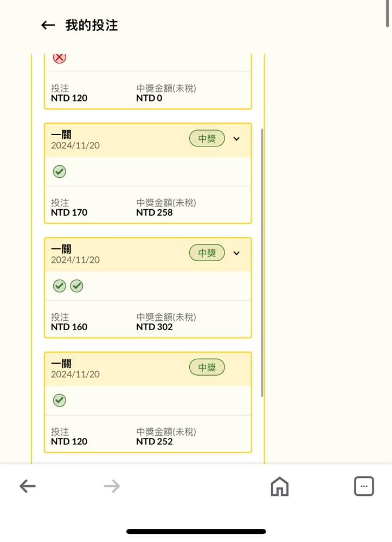Click second green check in NTD 160 card
The width and height of the screenshot is (392, 542).
[77, 286]
